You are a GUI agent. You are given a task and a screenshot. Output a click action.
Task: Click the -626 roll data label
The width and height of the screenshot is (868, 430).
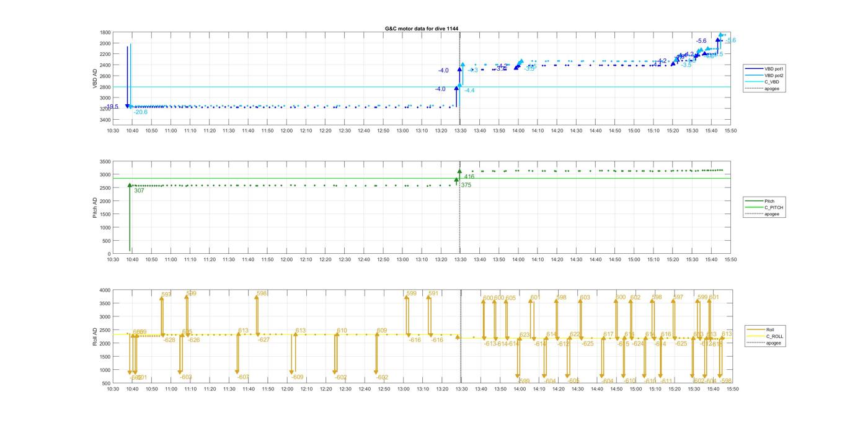194,340
